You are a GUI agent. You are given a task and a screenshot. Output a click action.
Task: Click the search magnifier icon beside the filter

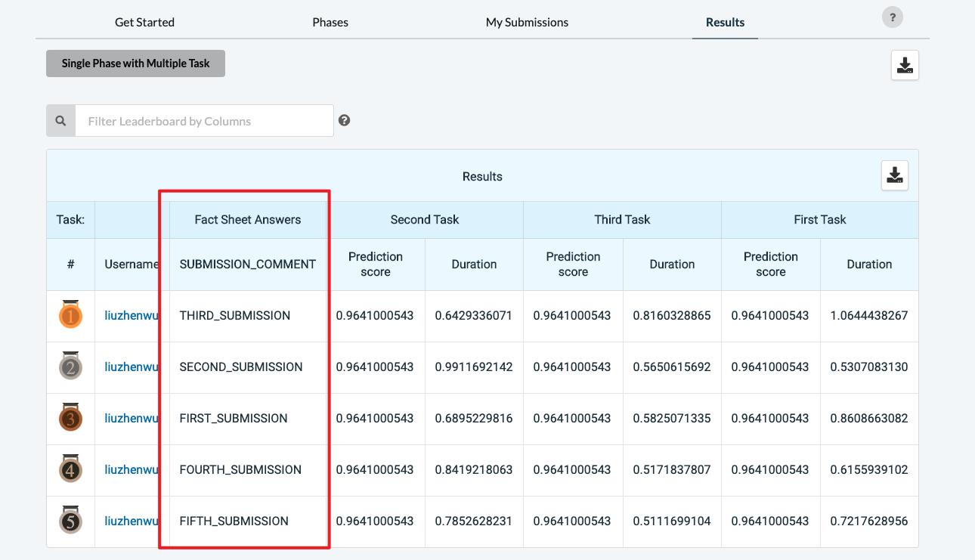pyautogui.click(x=61, y=121)
